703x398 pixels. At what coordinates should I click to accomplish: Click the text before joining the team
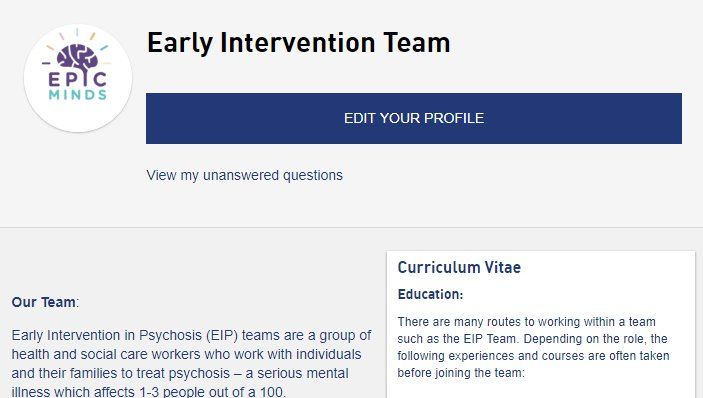(x=461, y=373)
